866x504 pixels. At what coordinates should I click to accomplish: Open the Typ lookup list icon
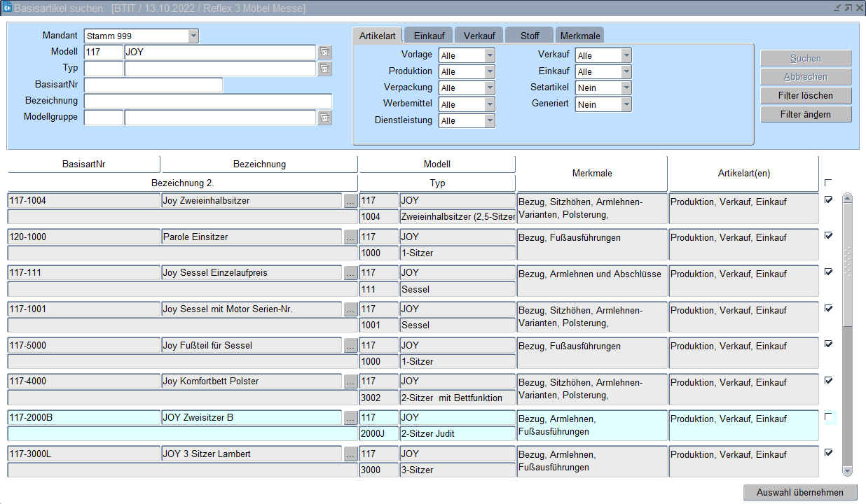pos(325,69)
